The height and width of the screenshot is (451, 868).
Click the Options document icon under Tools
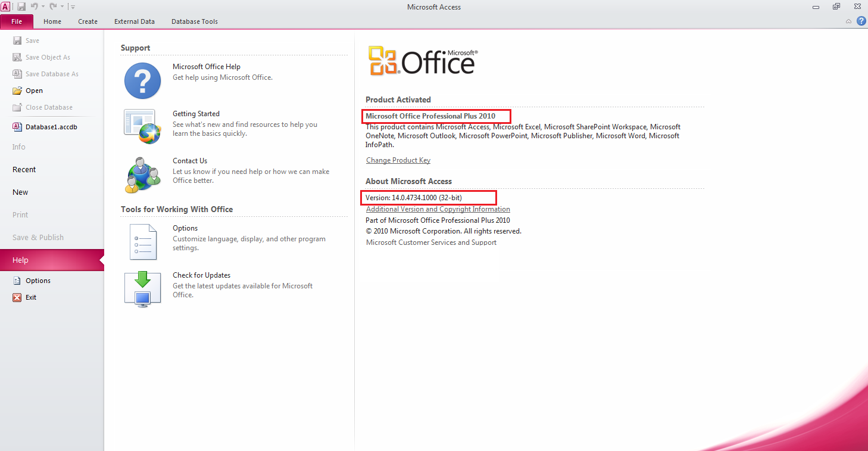[x=143, y=242]
